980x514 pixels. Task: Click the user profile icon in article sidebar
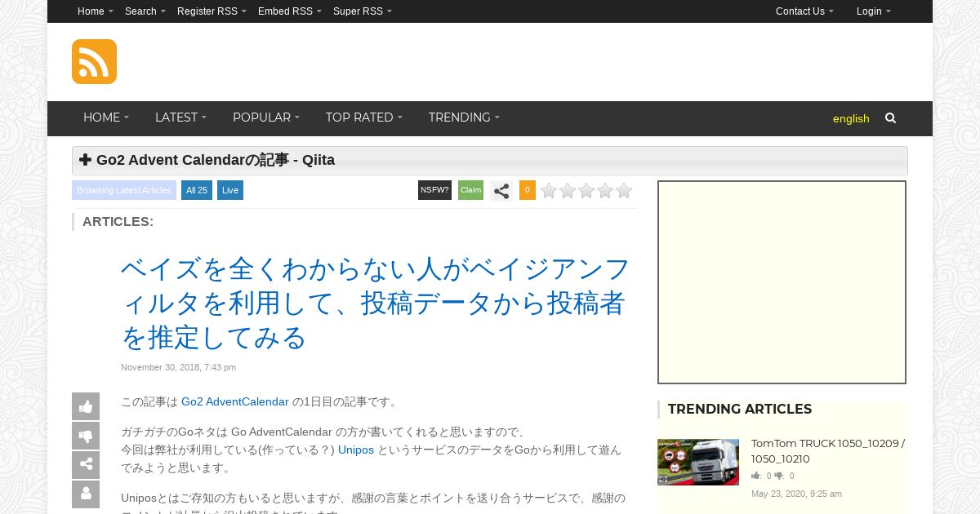point(86,494)
